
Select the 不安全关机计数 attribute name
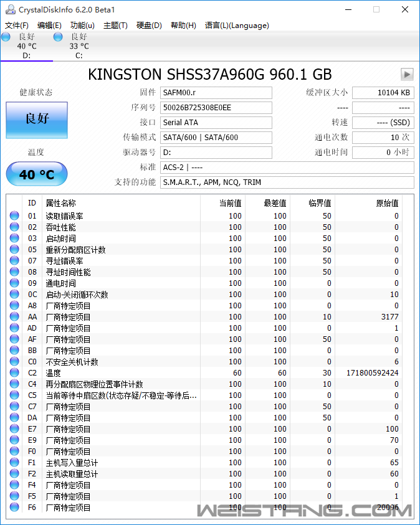72,362
